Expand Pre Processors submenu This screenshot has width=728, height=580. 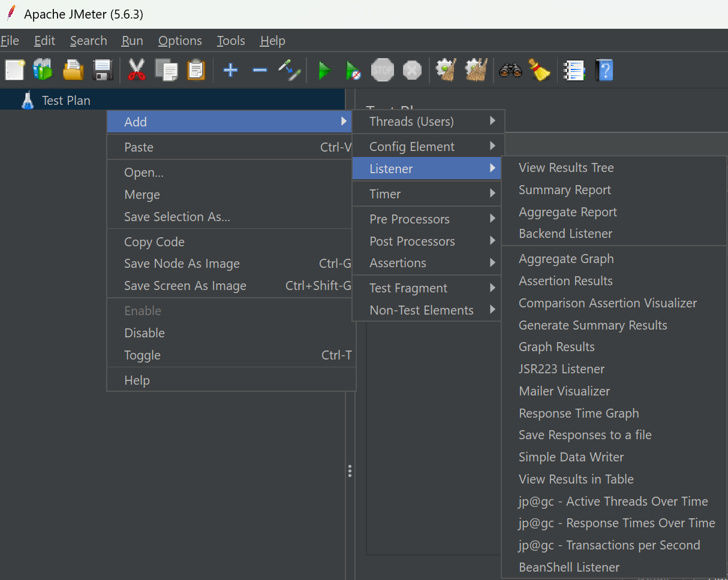pyautogui.click(x=427, y=219)
